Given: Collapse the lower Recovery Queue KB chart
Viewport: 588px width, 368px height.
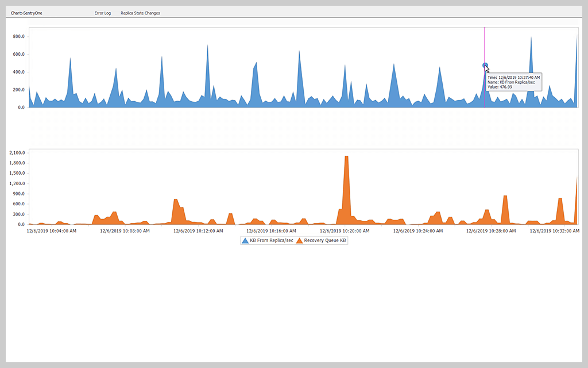Looking at the screenshot, I should click(304, 187).
